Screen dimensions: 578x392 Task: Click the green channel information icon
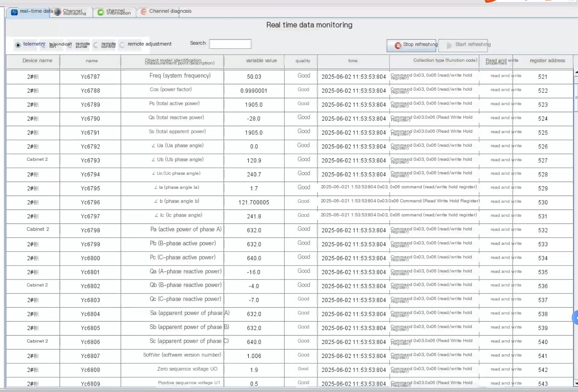(x=100, y=12)
